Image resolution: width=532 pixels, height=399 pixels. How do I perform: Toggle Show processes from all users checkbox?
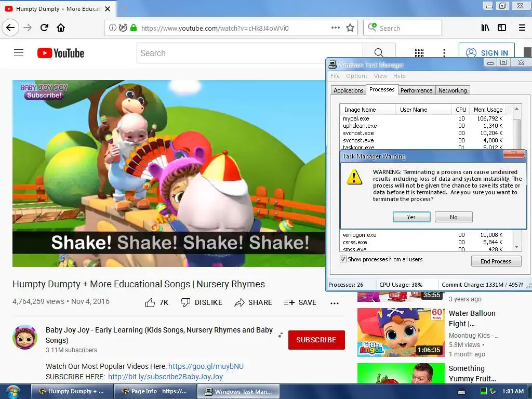pos(343,259)
